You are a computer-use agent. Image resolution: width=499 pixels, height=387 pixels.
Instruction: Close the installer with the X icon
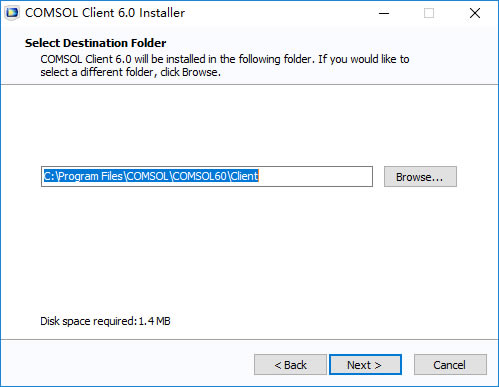tap(475, 13)
